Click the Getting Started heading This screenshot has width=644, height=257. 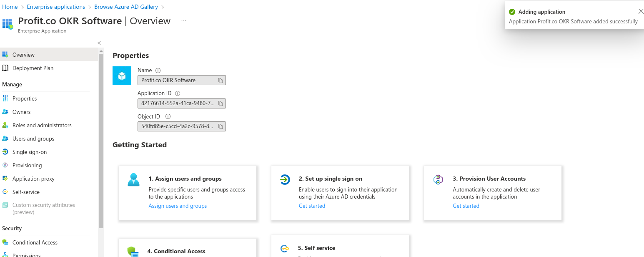click(x=140, y=145)
